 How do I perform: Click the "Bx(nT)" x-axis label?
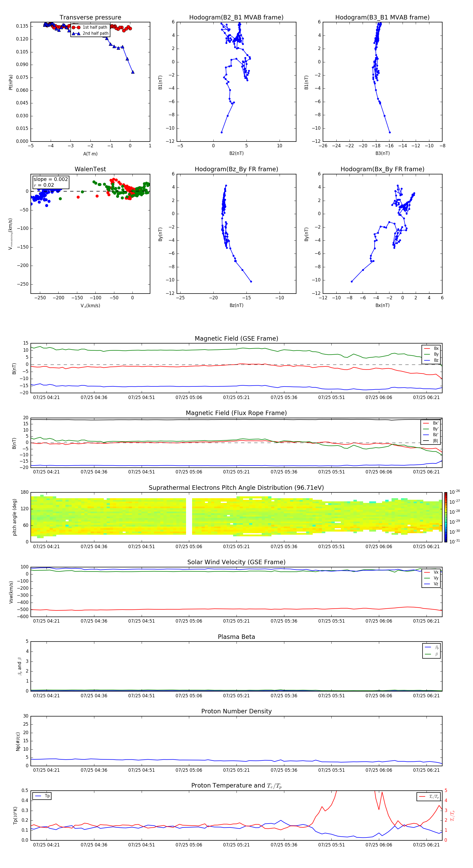[382, 305]
